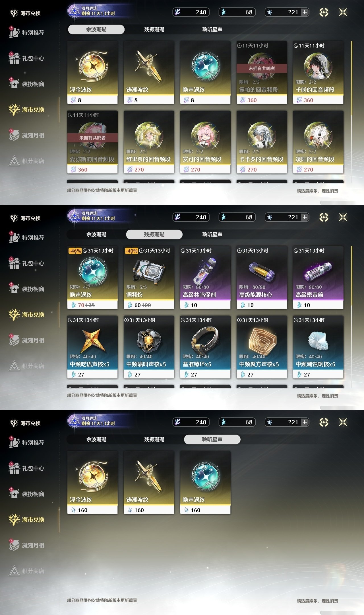Screen dimensions: 364x615
Task: Choose the 铸潮波纹 item costing 160
Action: (149, 483)
